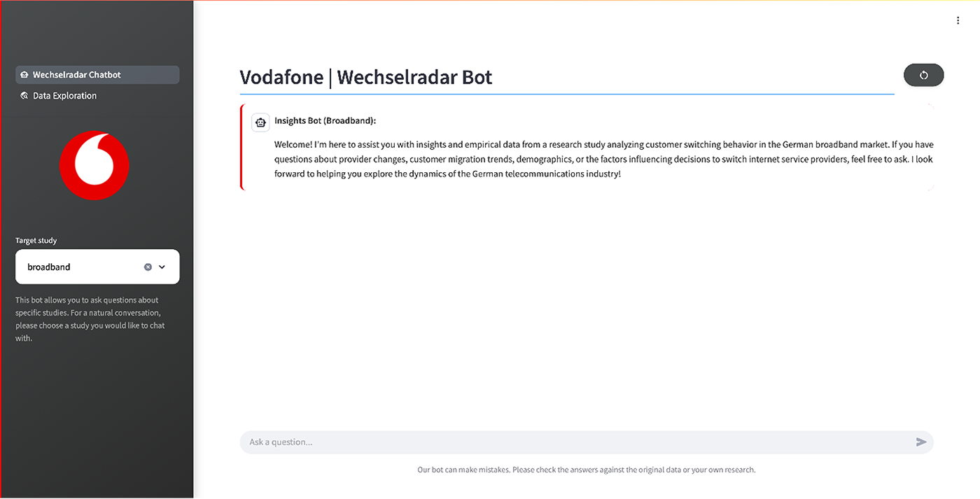Click the sidebar help text about specific studies
This screenshot has height=499, width=980.
(90, 319)
